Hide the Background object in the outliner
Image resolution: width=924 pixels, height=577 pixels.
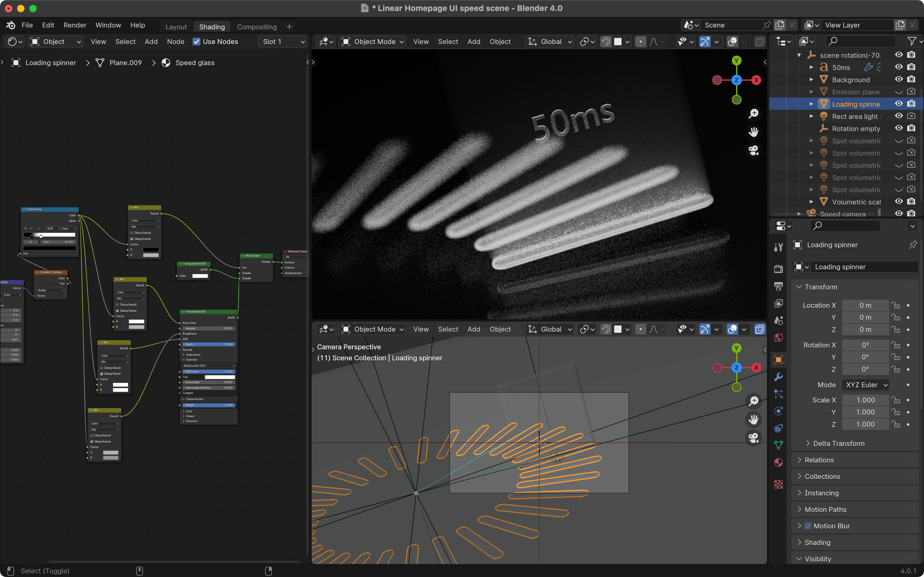point(899,79)
